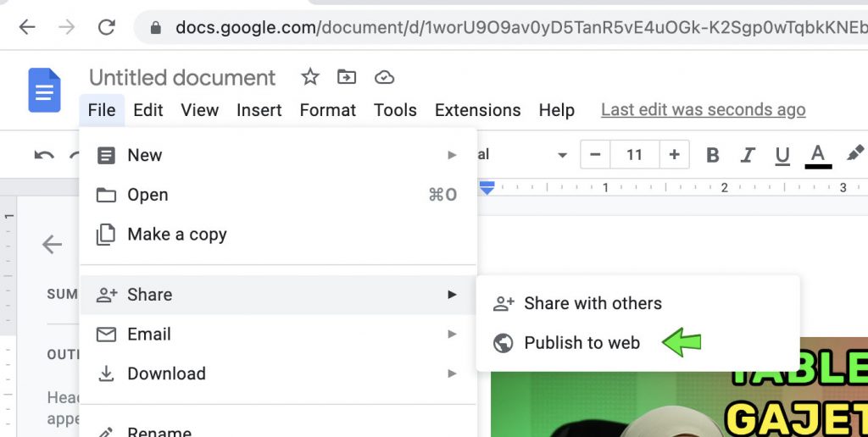Image resolution: width=868 pixels, height=437 pixels.
Task: Open the cloud document status icon
Action: (x=384, y=77)
